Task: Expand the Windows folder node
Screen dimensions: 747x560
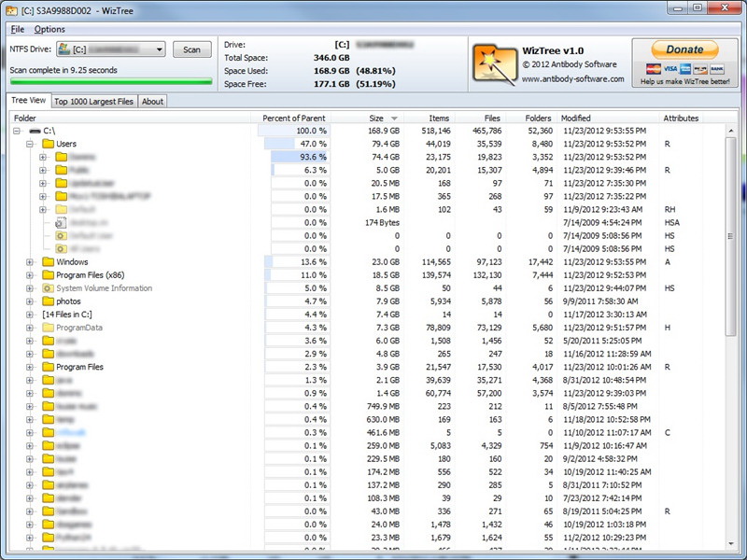Action: [x=30, y=262]
